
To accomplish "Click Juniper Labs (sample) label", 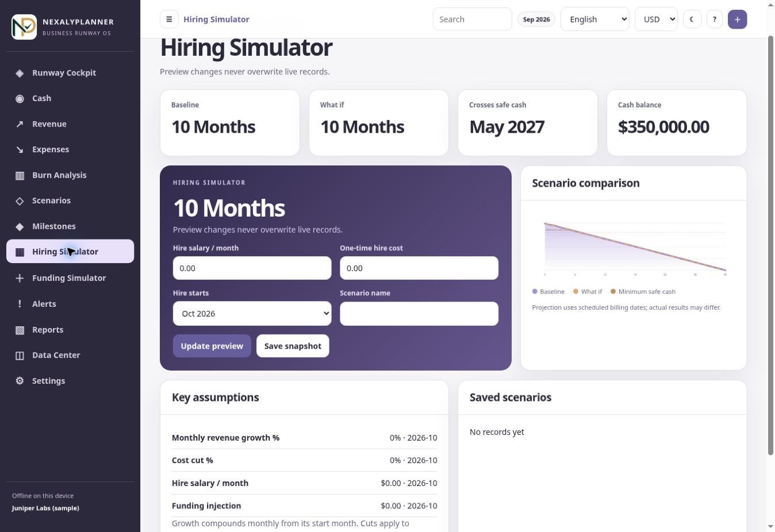I will click(45, 508).
